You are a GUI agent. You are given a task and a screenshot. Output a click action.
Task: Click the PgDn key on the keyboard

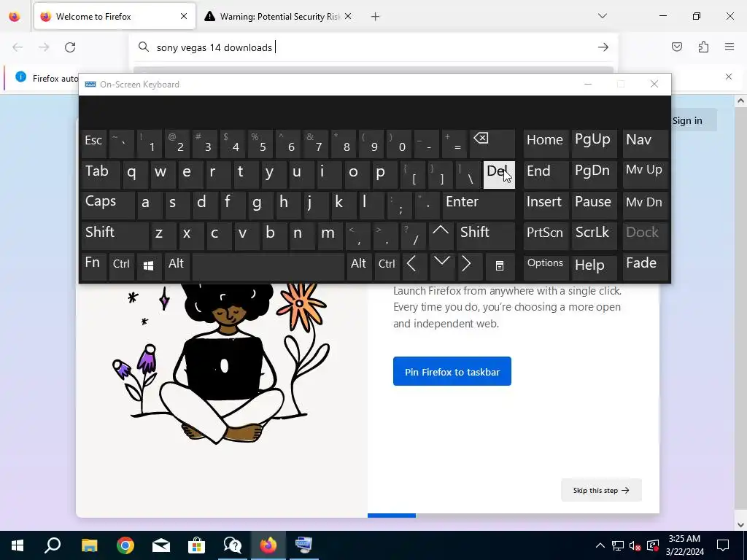point(594,175)
